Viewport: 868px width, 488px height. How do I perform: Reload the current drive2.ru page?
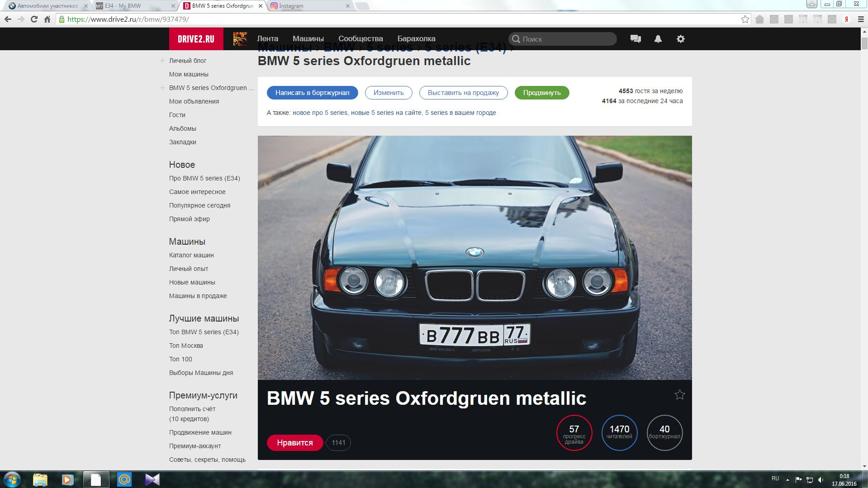(x=34, y=19)
